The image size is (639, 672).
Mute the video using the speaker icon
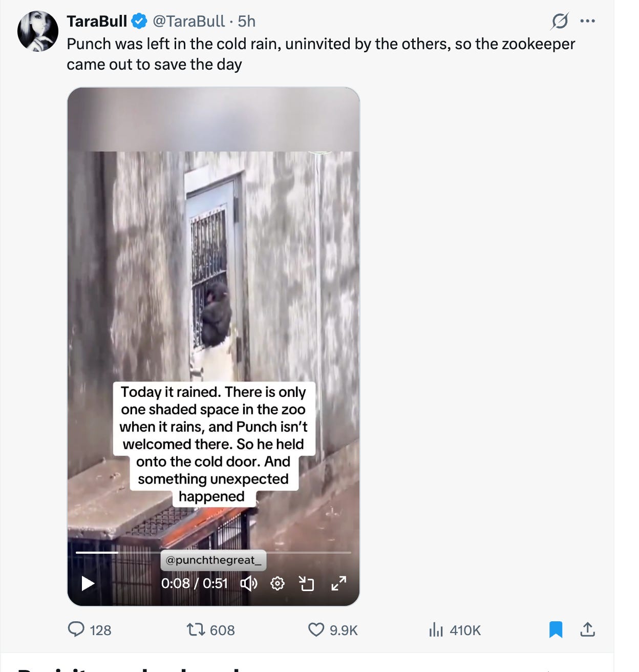[249, 583]
